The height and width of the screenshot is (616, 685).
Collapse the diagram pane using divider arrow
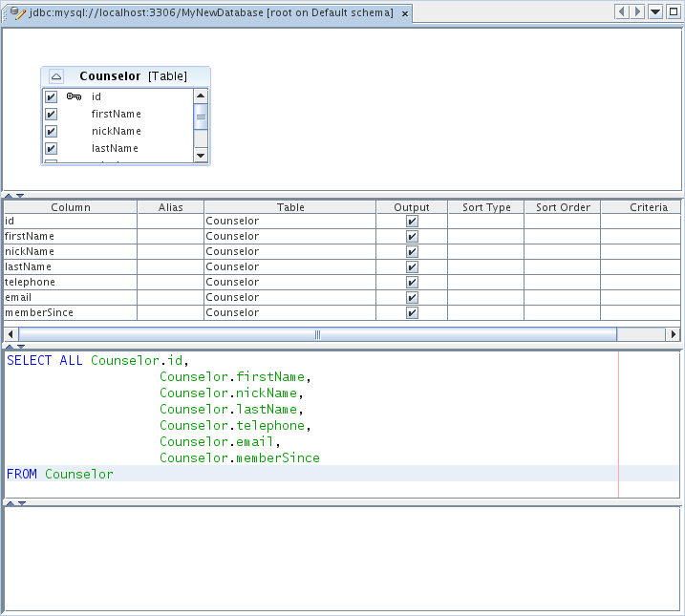click(x=10, y=195)
